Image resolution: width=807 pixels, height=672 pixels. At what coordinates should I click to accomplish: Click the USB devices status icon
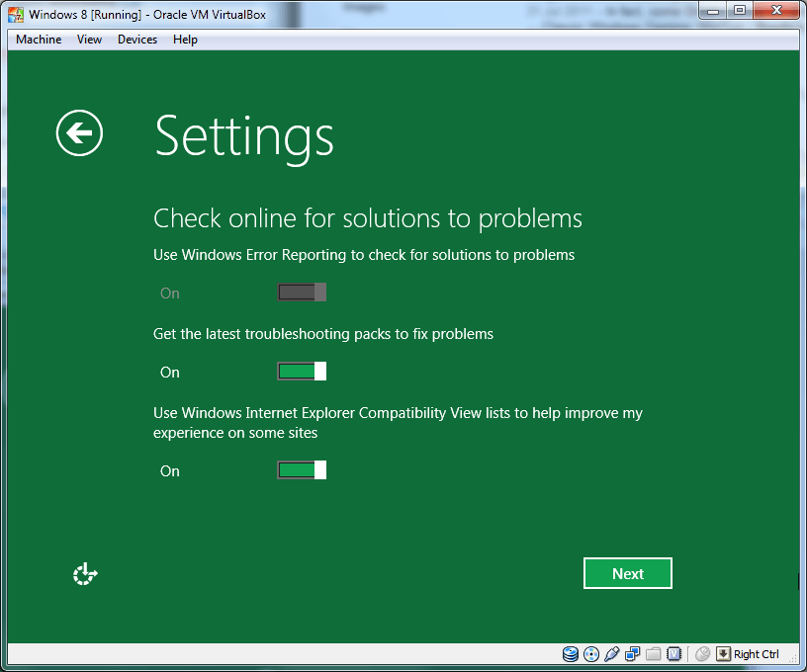coord(612,654)
